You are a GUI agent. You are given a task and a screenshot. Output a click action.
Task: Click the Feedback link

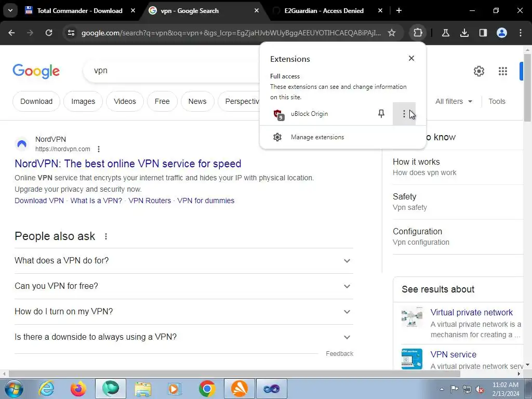[339, 353]
